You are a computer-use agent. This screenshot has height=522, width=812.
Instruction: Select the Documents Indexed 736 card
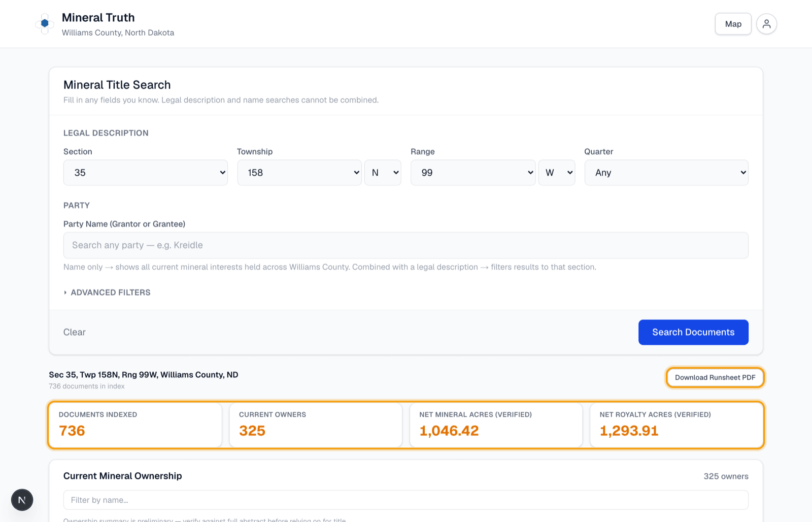(x=136, y=425)
